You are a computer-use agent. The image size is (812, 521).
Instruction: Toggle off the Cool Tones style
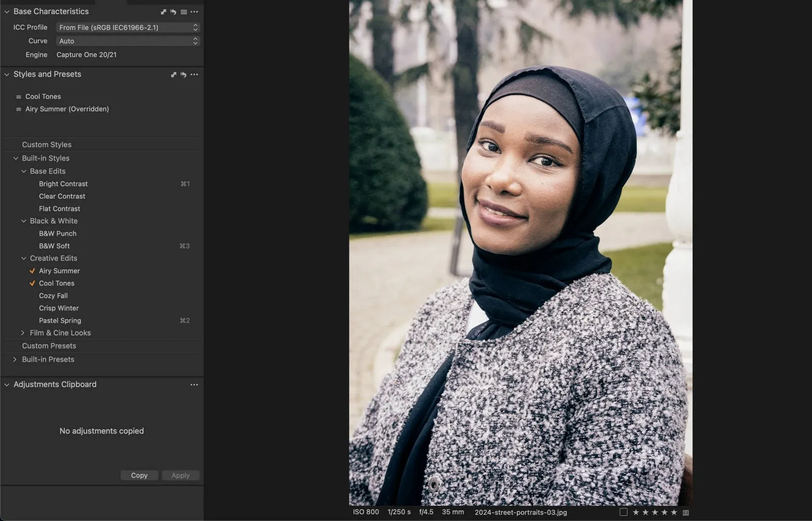click(x=32, y=284)
